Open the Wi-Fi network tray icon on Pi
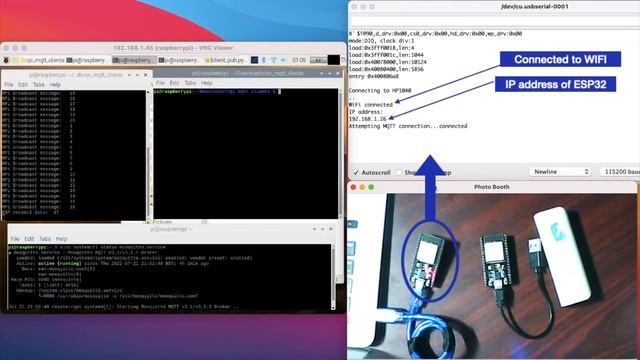Viewport: 640px width, 360px height. [273, 60]
